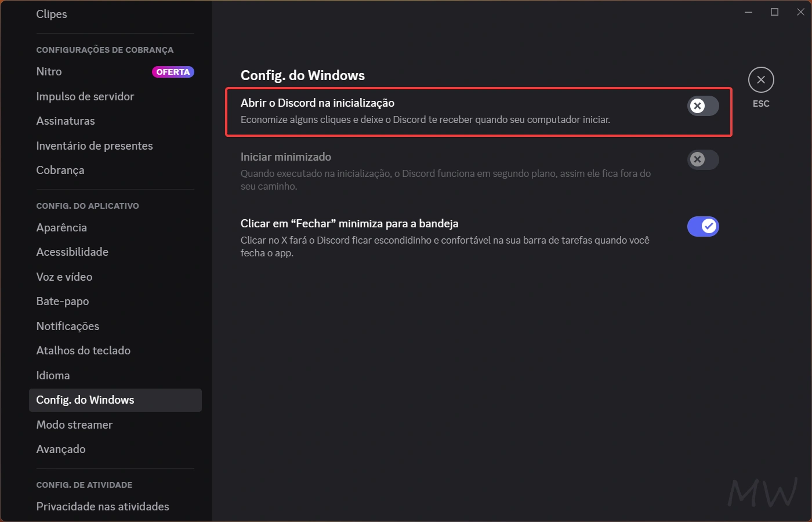The height and width of the screenshot is (522, 812).
Task: Open the Nitro page
Action: click(48, 71)
